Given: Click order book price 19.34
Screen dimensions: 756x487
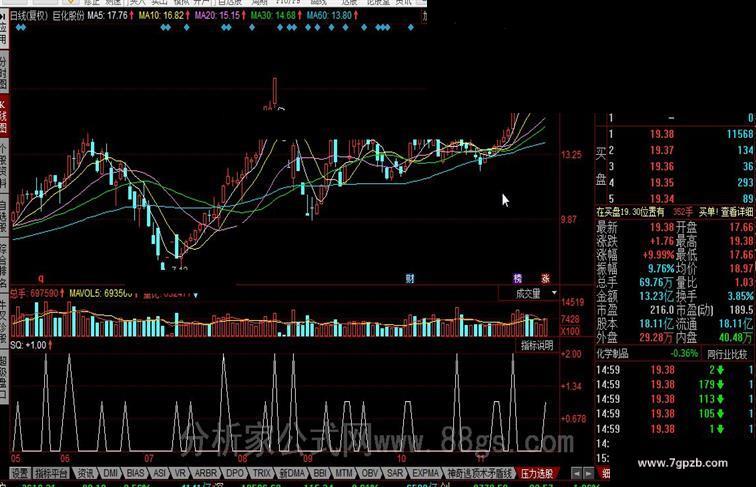Looking at the screenshot, I should [x=662, y=199].
